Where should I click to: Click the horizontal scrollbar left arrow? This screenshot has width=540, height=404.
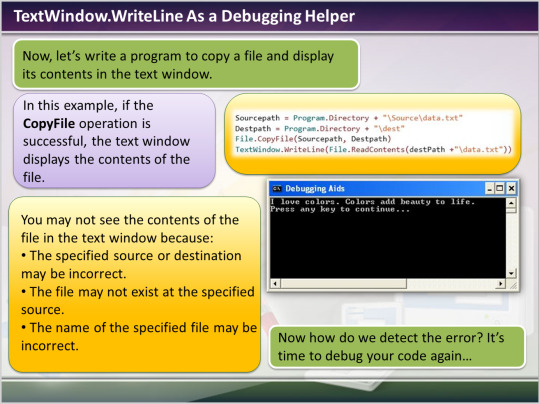click(x=275, y=284)
